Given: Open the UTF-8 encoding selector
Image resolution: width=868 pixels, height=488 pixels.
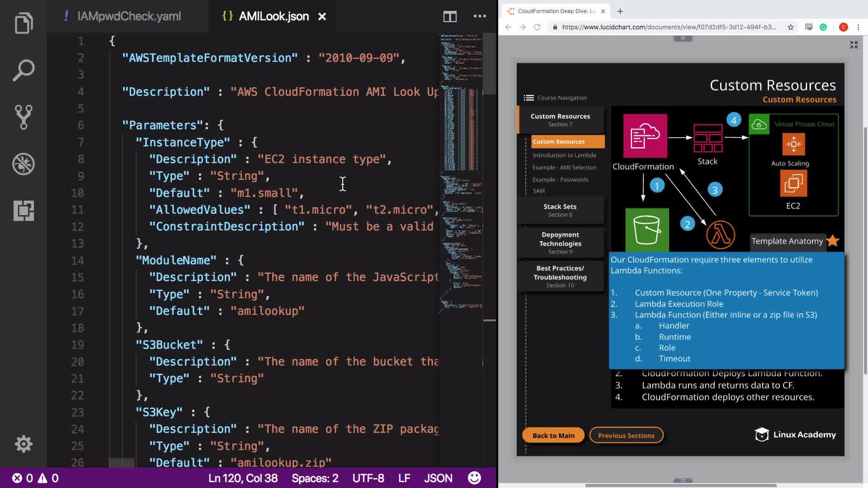Looking at the screenshot, I should coord(368,478).
